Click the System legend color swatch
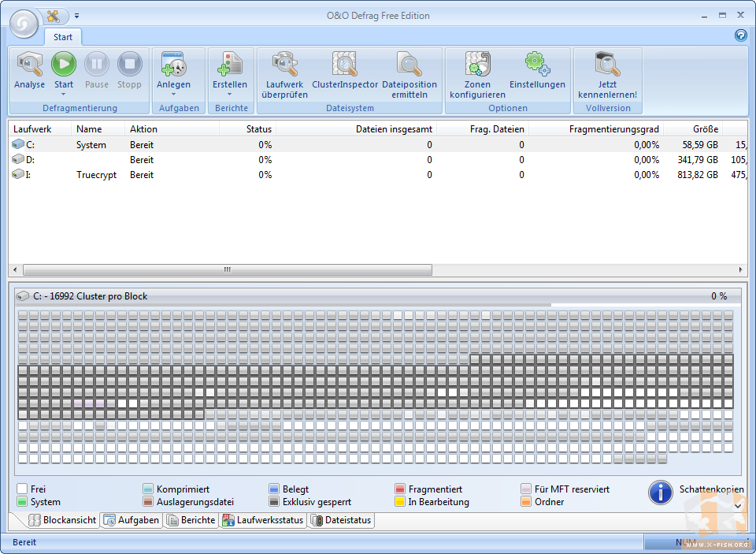The image size is (756, 554). coord(22,501)
